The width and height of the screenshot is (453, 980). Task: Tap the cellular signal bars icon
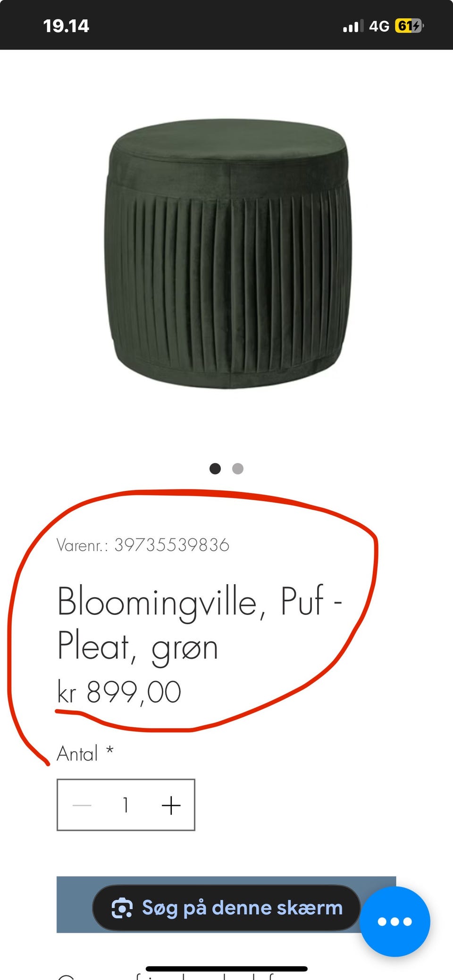[x=353, y=26]
